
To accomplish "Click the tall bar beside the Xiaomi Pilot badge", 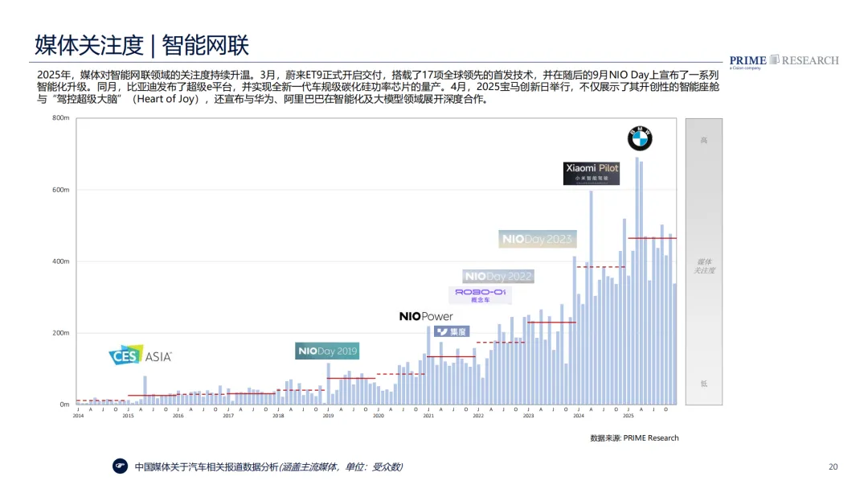I will (592, 298).
